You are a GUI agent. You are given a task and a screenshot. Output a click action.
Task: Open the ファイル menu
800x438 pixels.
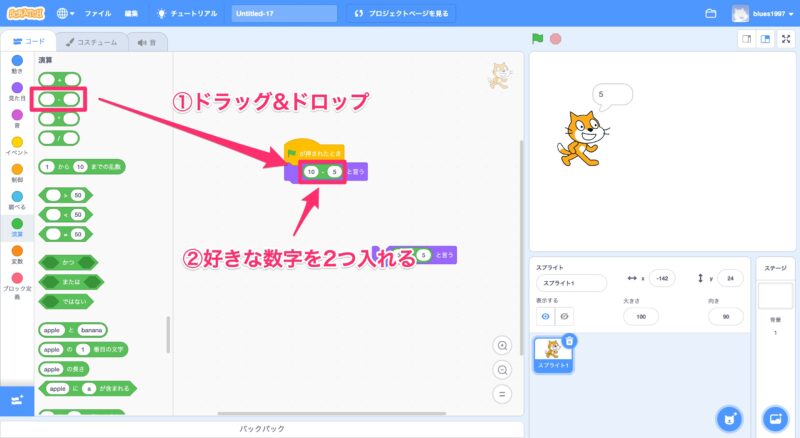click(98, 14)
